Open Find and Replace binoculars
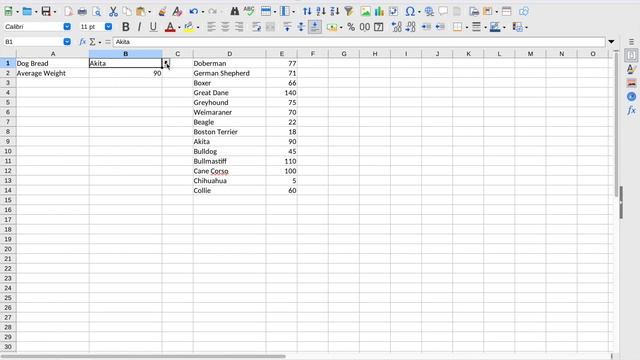The image size is (640, 360). 234,11
